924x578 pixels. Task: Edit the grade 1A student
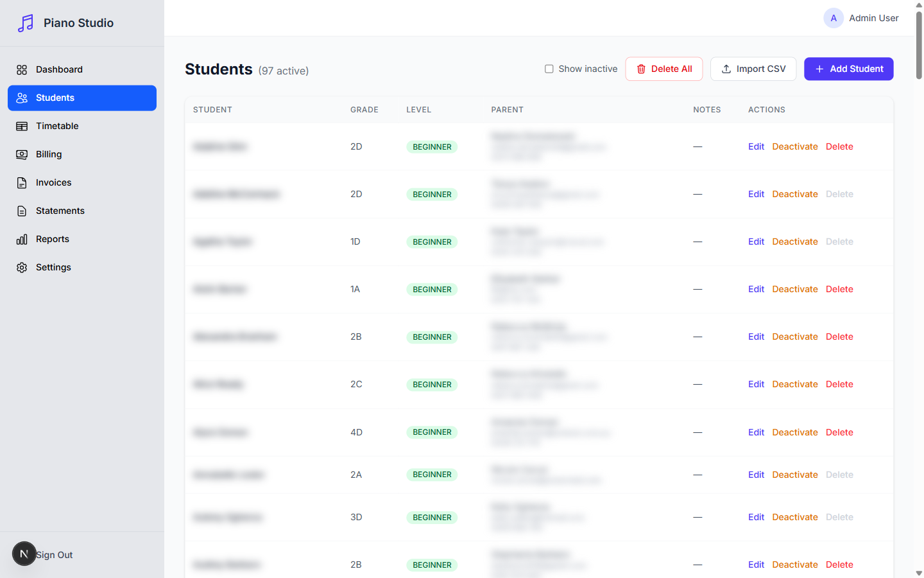(756, 289)
